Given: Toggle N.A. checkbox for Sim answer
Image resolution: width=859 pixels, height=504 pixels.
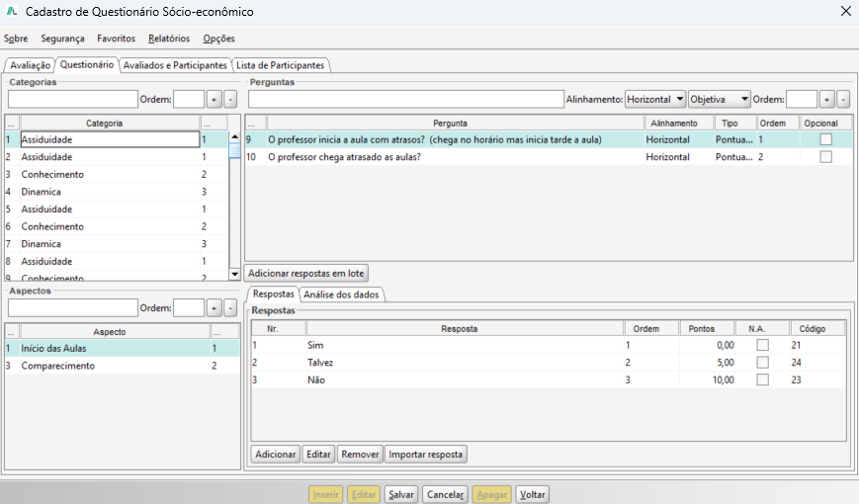Looking at the screenshot, I should (x=762, y=345).
